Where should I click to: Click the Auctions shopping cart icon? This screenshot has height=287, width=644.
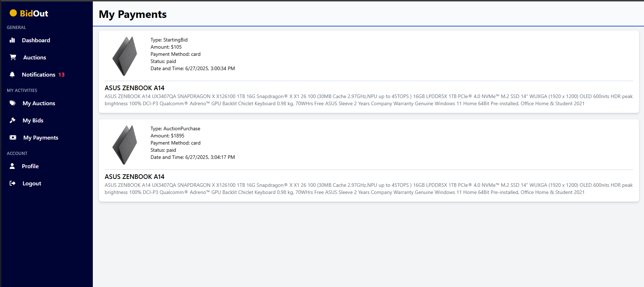click(x=13, y=57)
